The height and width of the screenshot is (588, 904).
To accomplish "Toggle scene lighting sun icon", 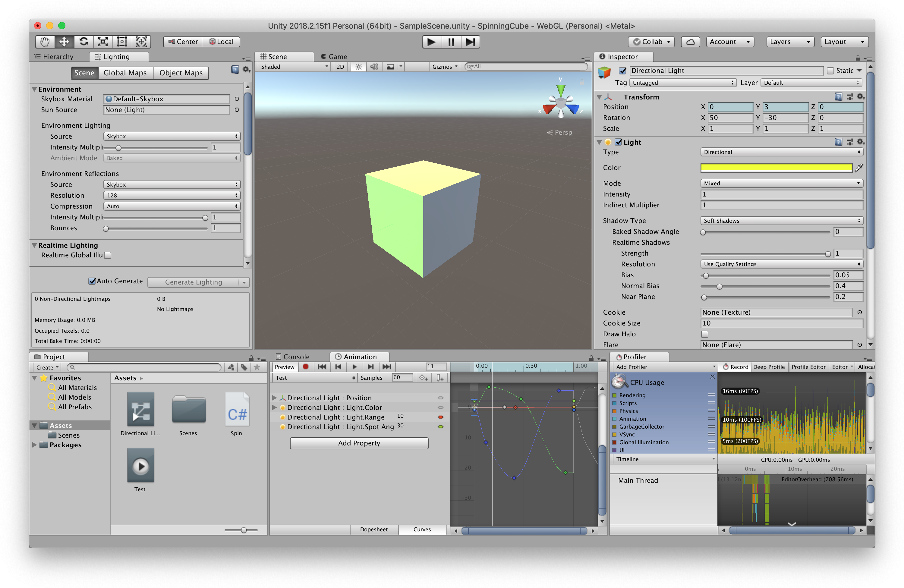I will point(358,67).
